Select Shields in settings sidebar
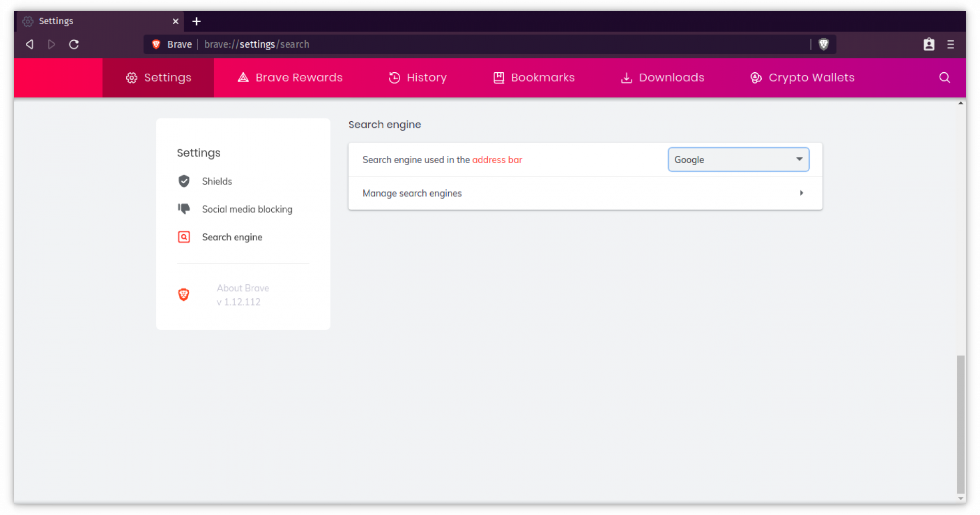The image size is (980, 515). coord(217,181)
